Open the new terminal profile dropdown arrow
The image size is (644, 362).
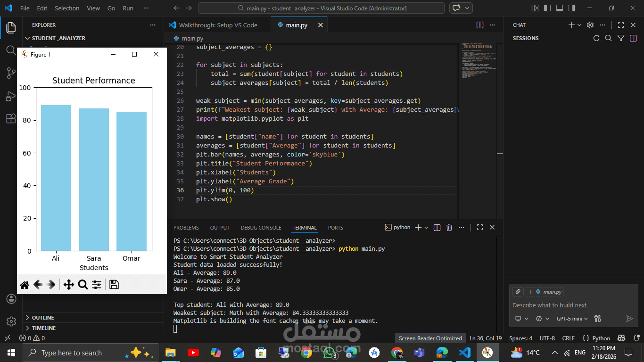426,227
